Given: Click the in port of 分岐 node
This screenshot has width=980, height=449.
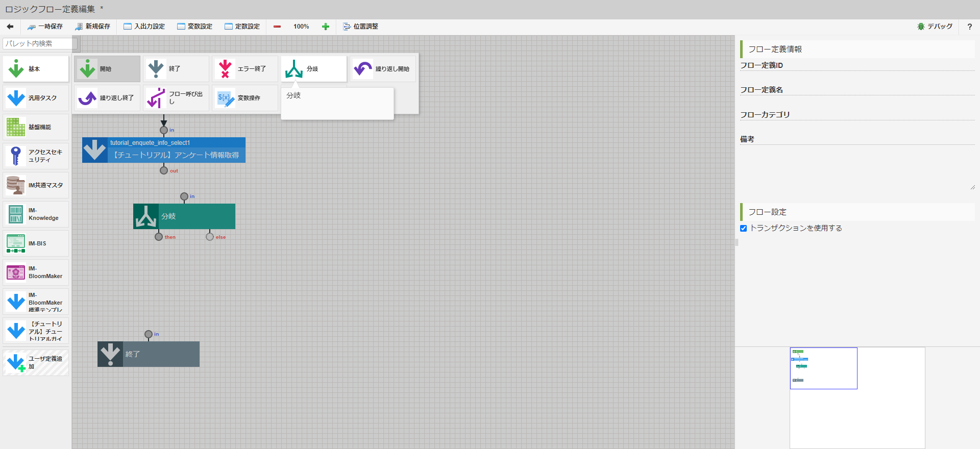Looking at the screenshot, I should (x=184, y=196).
